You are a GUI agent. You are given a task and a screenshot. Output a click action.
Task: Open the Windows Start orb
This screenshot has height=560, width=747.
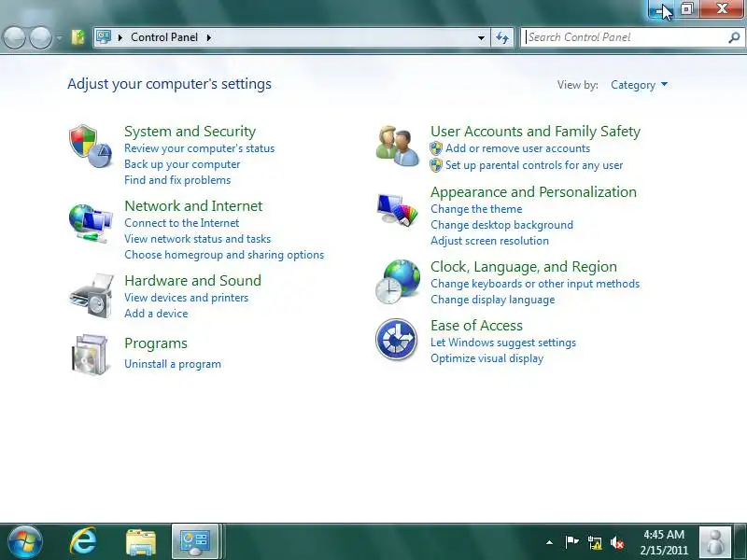point(24,542)
